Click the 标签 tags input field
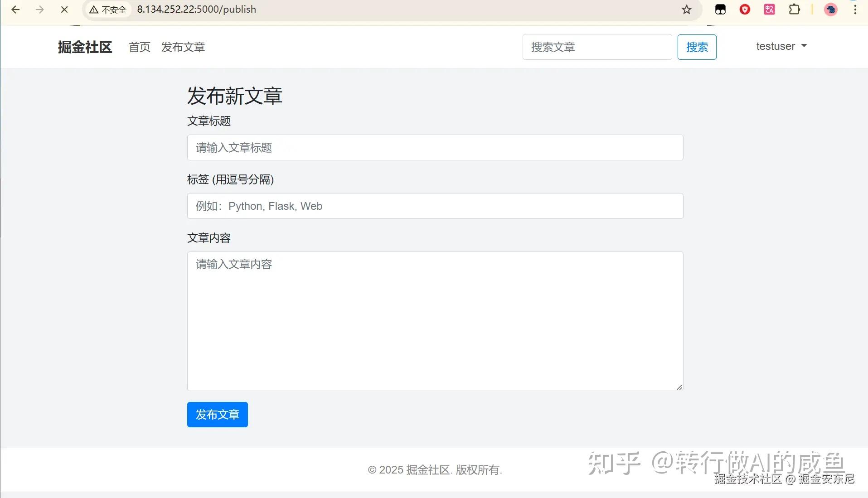Viewport: 868px width, 498px height. (435, 206)
